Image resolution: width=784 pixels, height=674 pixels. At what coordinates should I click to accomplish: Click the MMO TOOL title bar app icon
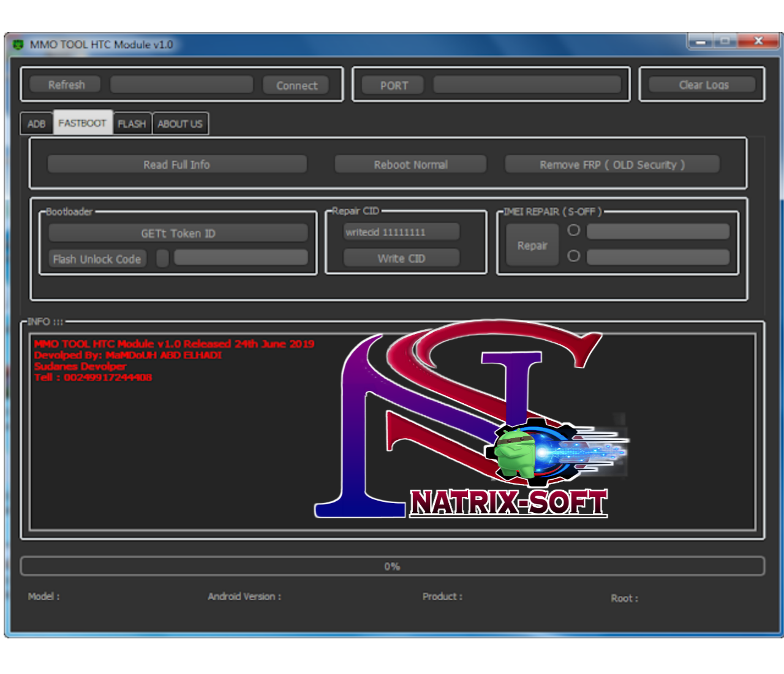pos(18,45)
